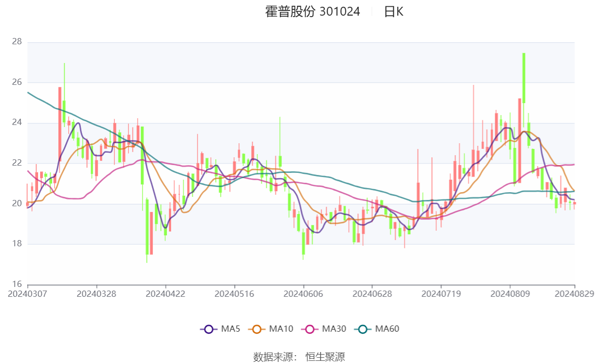Viewport: 598px width, 364px height.
Task: Click the x-axis date label 20240809
Action: (x=510, y=294)
